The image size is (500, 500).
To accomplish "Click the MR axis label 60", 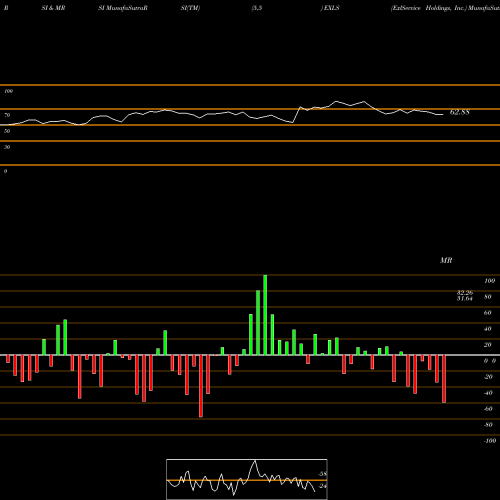I will (x=487, y=313).
